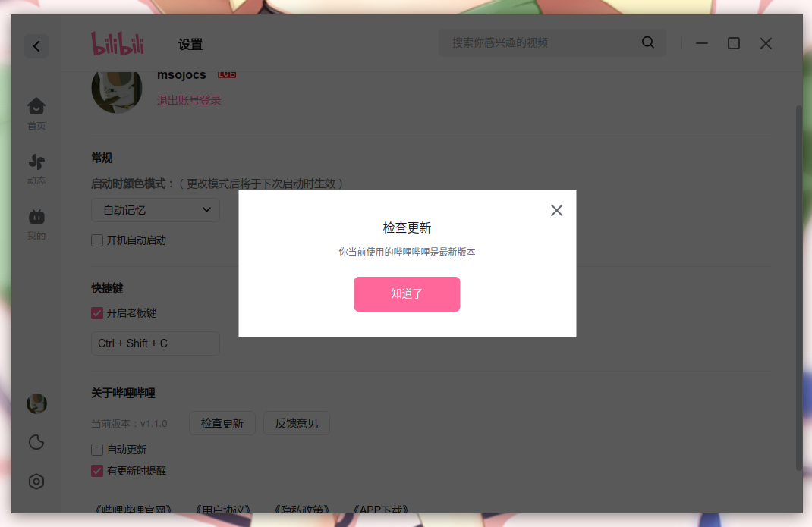Click the search magnifier icon
This screenshot has width=812, height=527.
tap(648, 42)
